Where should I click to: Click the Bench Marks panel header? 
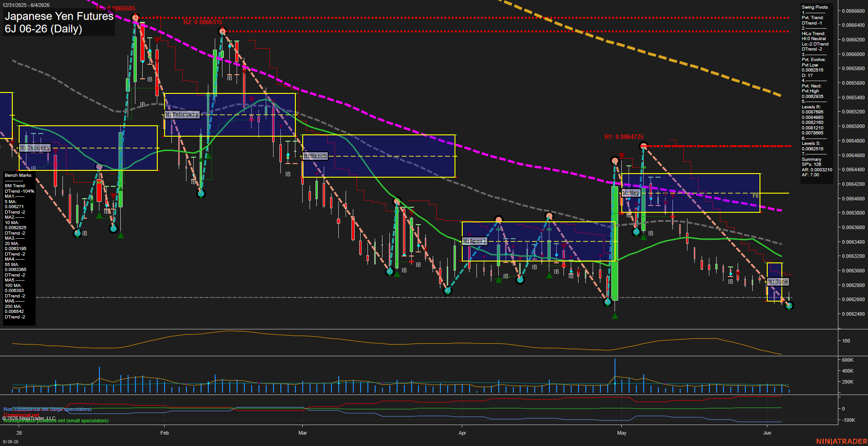18,175
